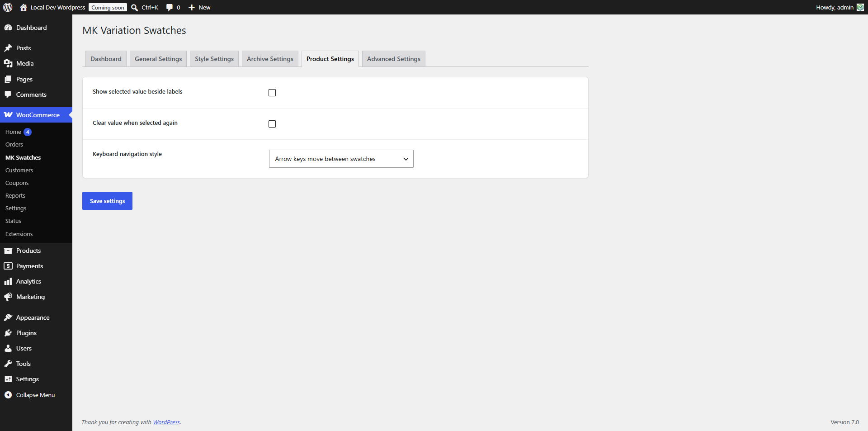Open Reports submenu item
This screenshot has width=868, height=431.
pos(15,196)
